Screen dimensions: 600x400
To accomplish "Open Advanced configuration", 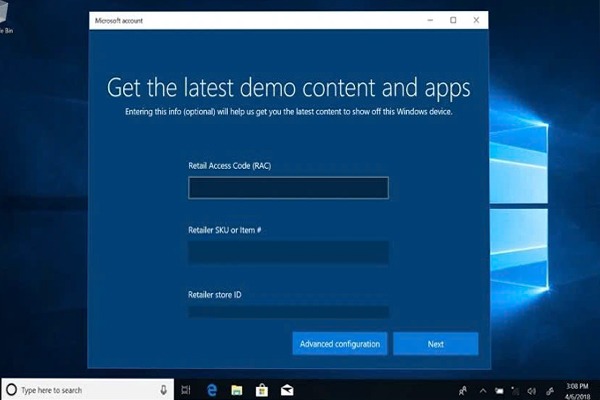I will tap(340, 344).
